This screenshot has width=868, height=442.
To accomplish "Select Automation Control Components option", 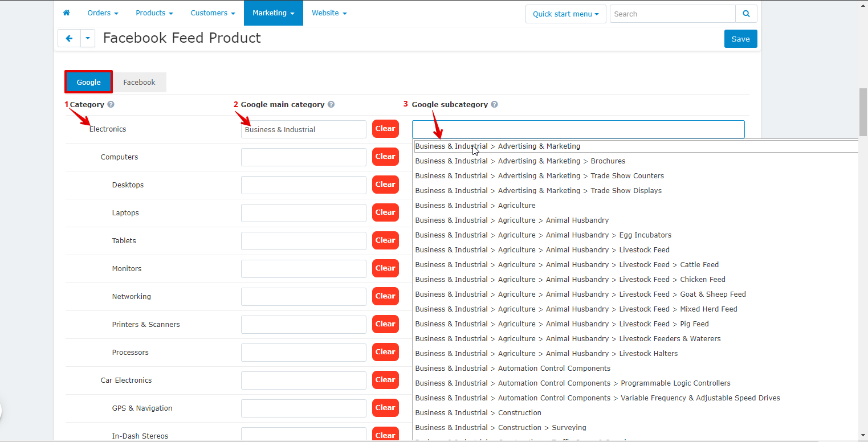I will coord(635,369).
